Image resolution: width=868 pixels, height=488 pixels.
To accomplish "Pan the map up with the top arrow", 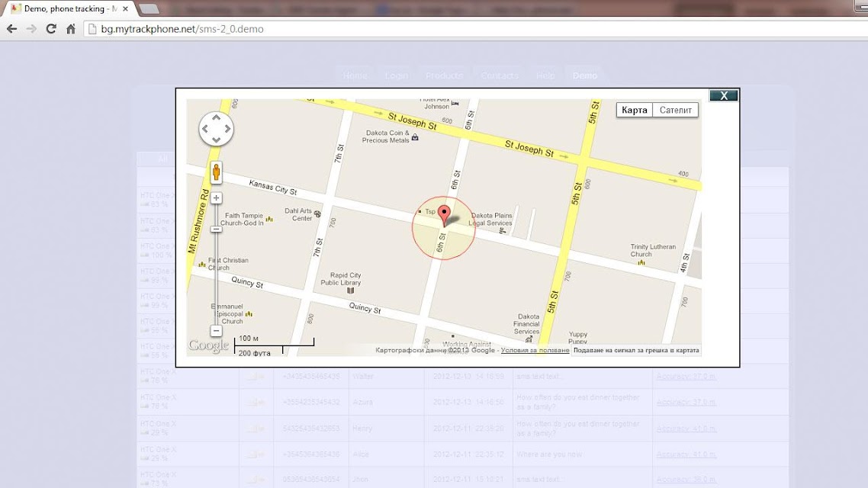I will pyautogui.click(x=216, y=118).
